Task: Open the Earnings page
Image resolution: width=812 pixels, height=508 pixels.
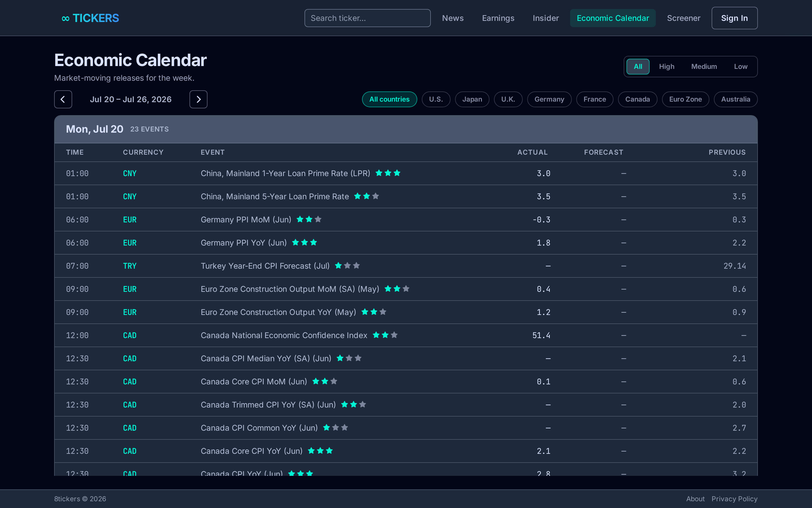Action: 498,18
